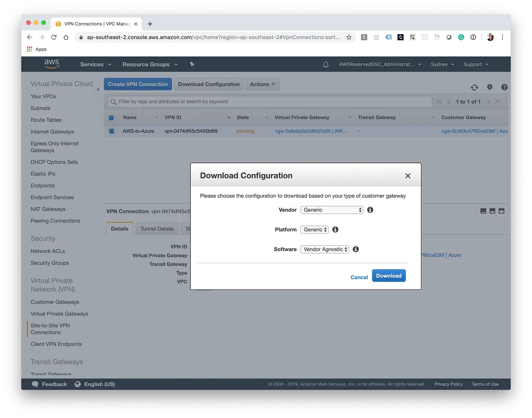Open Chrome three-dot menu
532x418 pixels.
[x=502, y=37]
